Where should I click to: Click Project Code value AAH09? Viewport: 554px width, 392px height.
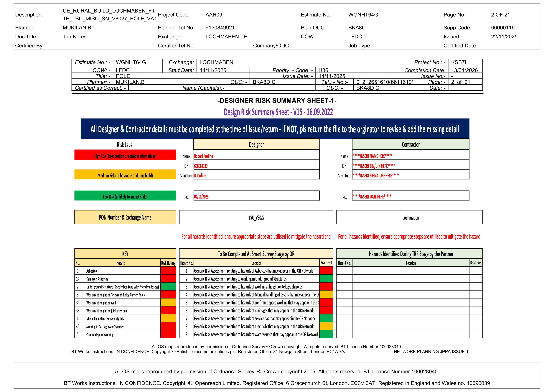click(214, 15)
